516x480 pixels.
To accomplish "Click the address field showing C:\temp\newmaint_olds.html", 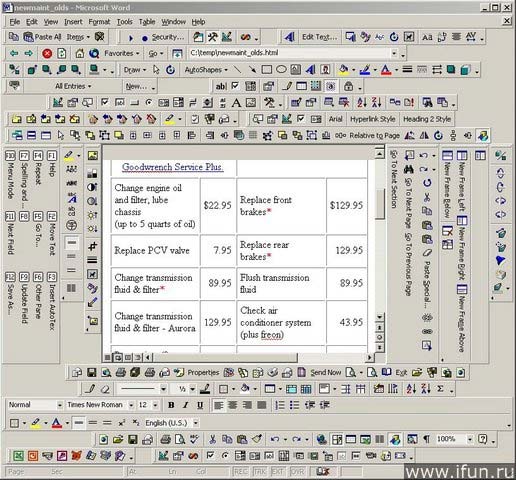I will tap(289, 53).
